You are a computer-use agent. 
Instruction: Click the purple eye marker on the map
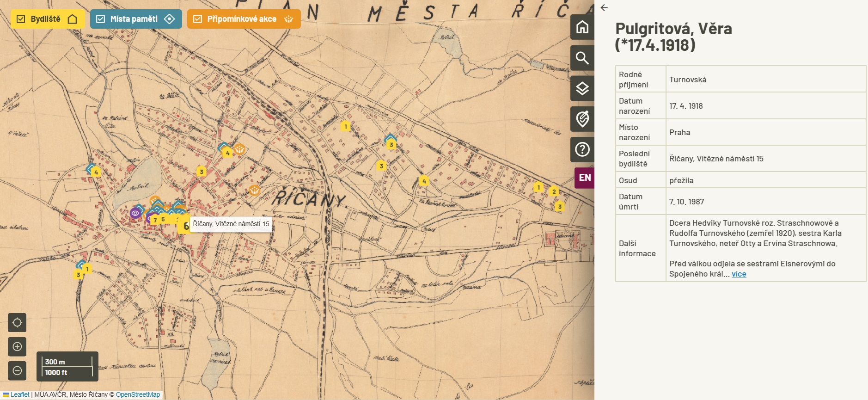point(135,213)
